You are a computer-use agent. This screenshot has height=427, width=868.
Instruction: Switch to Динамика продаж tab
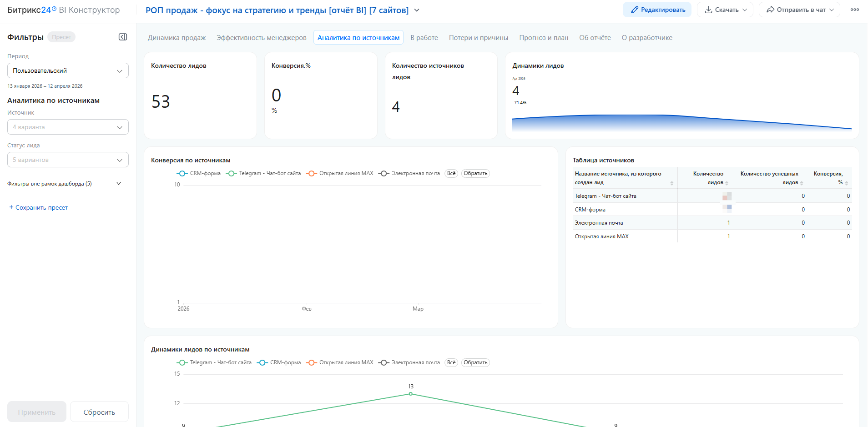click(x=177, y=38)
